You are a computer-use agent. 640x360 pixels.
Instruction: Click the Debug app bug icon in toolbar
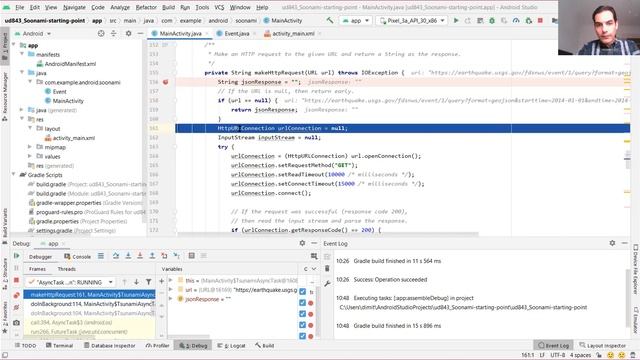point(492,20)
